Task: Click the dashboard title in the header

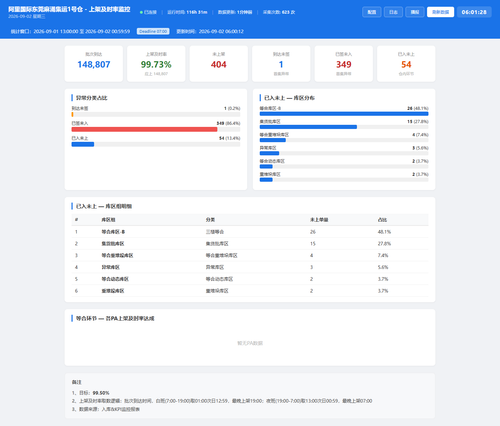Action: (x=69, y=9)
